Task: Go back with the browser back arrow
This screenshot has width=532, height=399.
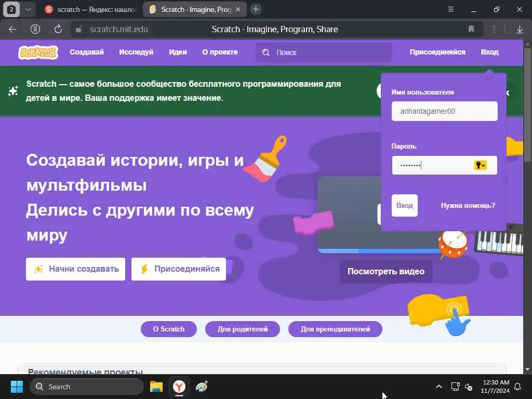Action: 12,30
